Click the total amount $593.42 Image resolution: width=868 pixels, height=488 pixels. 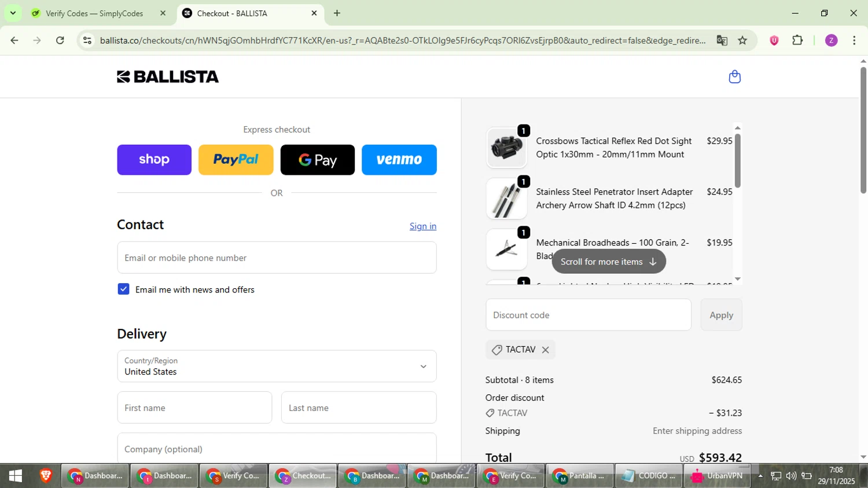tap(720, 457)
